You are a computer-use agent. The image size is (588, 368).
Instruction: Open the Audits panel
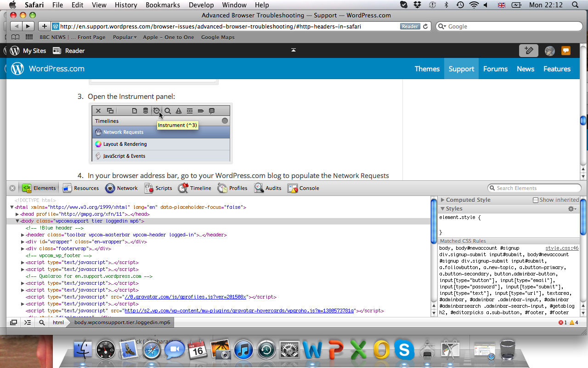tap(268, 188)
